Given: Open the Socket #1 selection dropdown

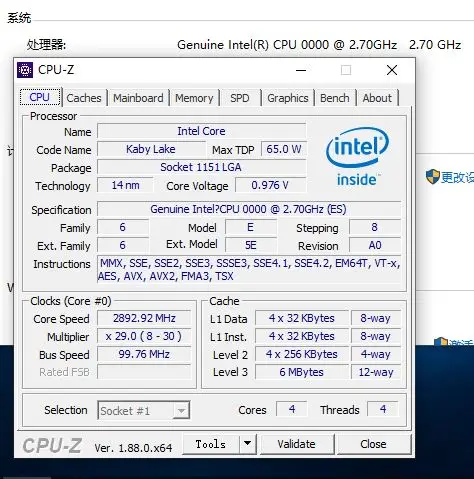Looking at the screenshot, I should point(144,410).
